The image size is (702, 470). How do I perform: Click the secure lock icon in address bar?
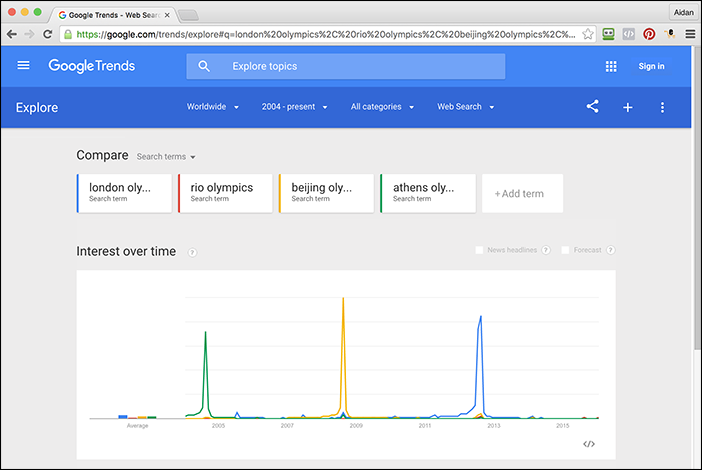(x=68, y=34)
